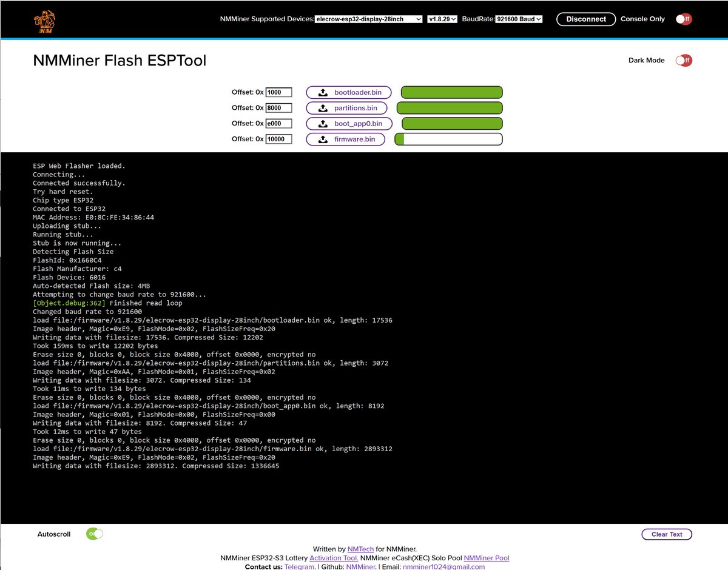
Task: Click the Clear Text button
Action: tap(667, 534)
